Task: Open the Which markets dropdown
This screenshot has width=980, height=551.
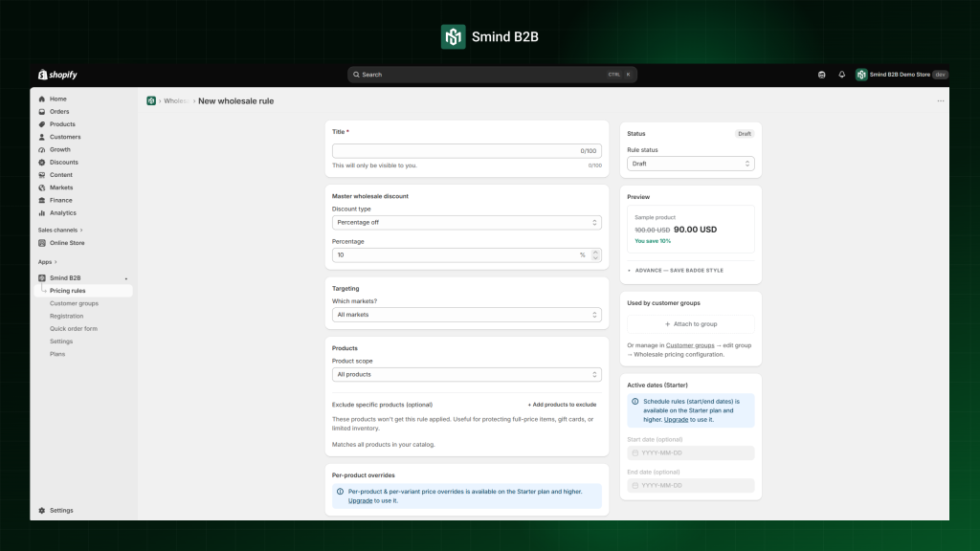Action: [466, 315]
